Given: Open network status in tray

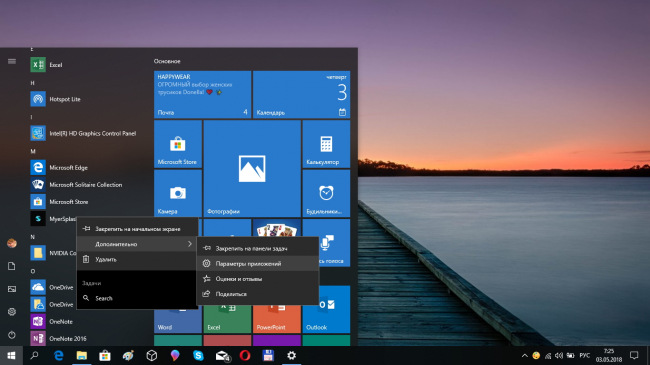Looking at the screenshot, I should coord(548,355).
